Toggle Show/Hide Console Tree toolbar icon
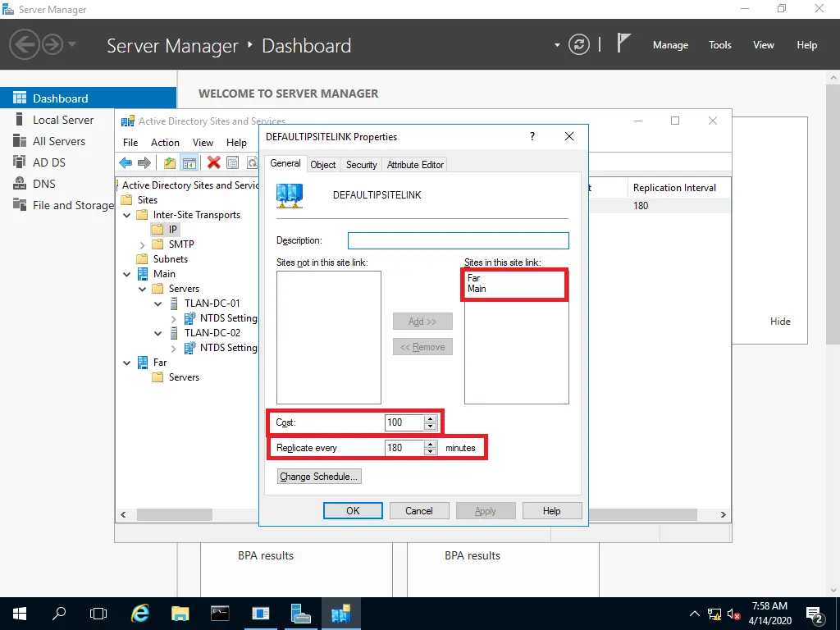Screen dimensions: 840x630 [x=189, y=162]
